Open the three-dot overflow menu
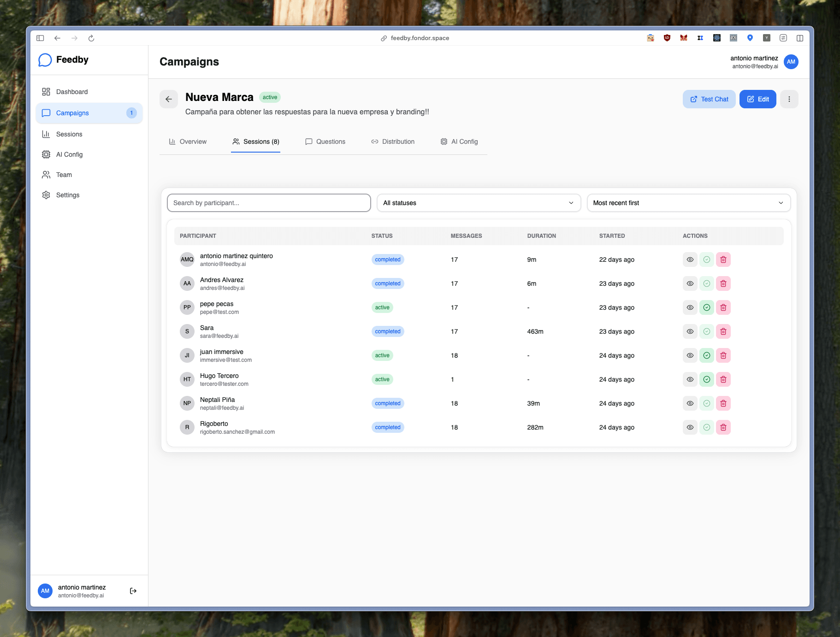840x637 pixels. point(789,99)
